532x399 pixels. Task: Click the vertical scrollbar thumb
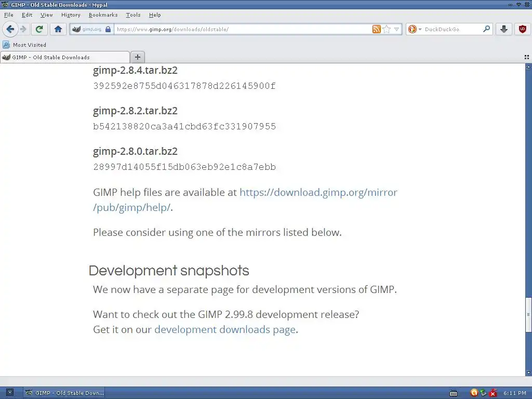click(528, 314)
